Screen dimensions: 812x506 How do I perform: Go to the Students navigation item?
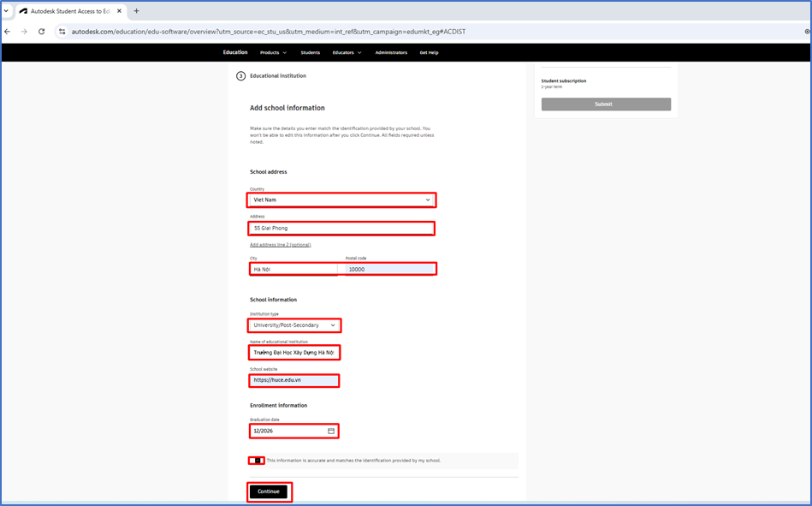pos(310,52)
